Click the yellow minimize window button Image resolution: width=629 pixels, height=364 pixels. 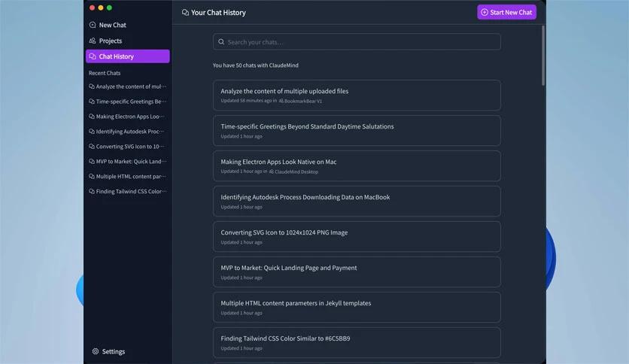pyautogui.click(x=101, y=8)
